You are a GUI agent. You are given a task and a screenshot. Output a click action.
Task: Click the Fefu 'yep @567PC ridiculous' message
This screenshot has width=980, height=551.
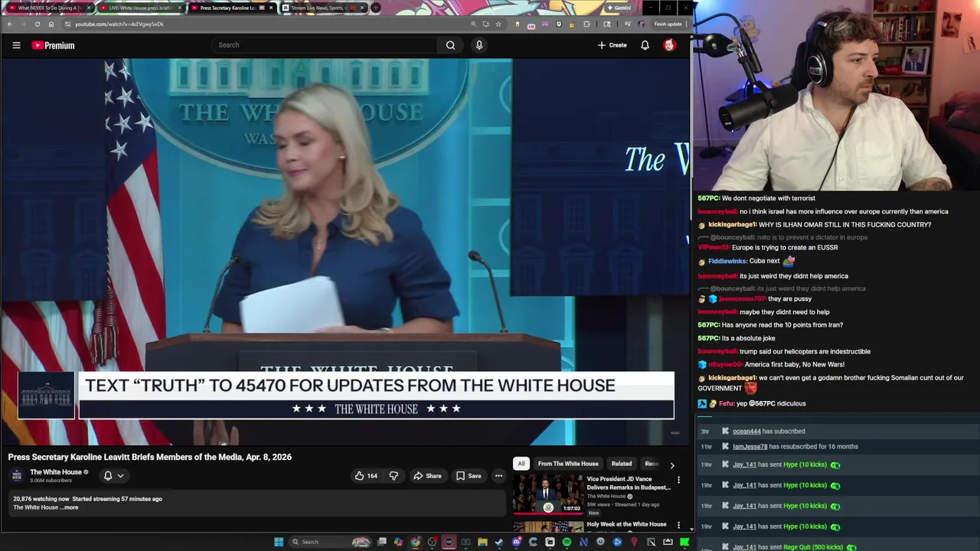(752, 403)
